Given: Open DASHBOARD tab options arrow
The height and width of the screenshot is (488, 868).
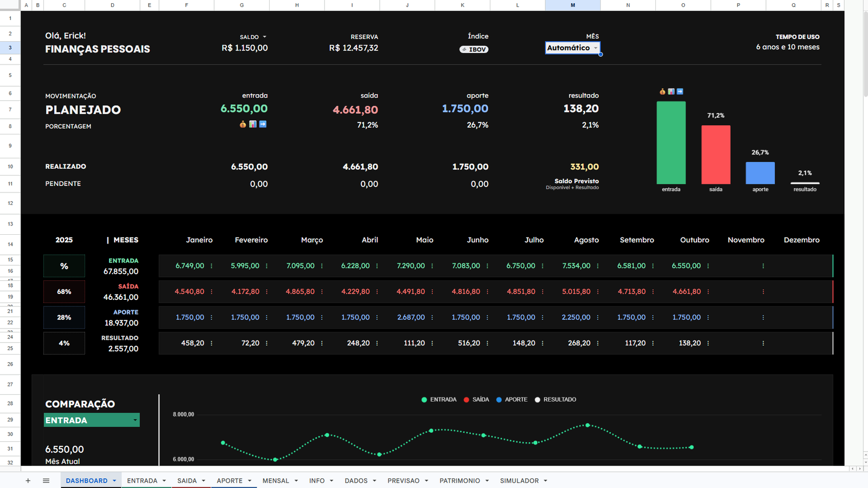Looking at the screenshot, I should coord(114,481).
